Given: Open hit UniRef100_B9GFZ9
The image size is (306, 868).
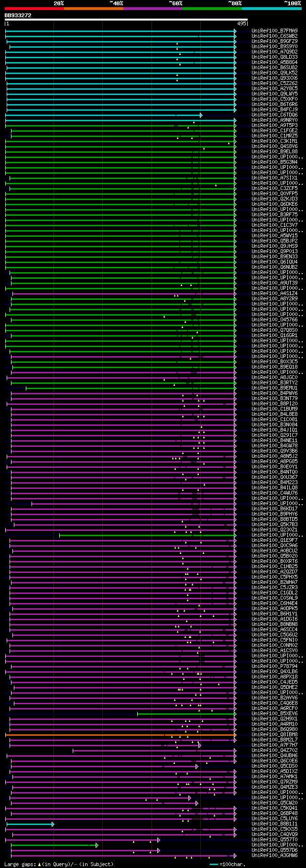Looking at the screenshot, I should point(274,41).
